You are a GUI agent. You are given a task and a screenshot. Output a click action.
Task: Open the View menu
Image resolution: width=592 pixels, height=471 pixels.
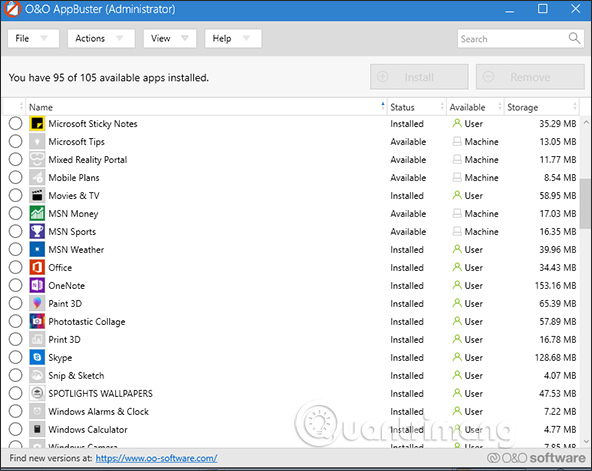tap(170, 38)
